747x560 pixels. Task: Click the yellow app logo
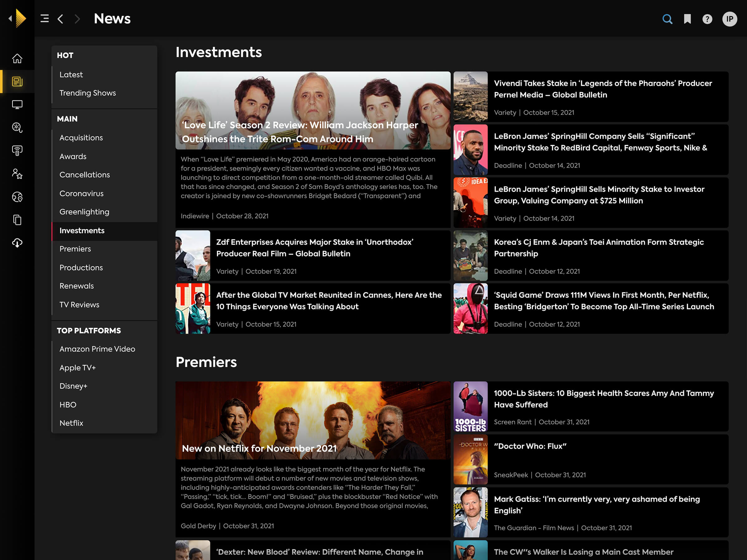[x=21, y=18]
